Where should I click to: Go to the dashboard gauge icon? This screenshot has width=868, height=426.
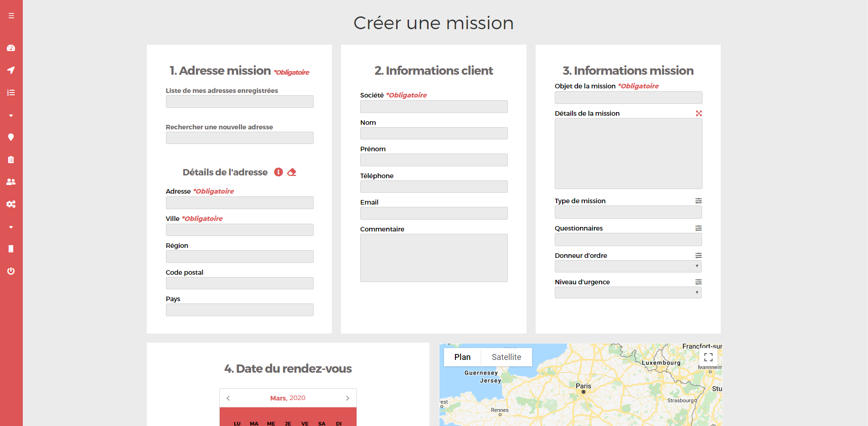click(x=11, y=48)
